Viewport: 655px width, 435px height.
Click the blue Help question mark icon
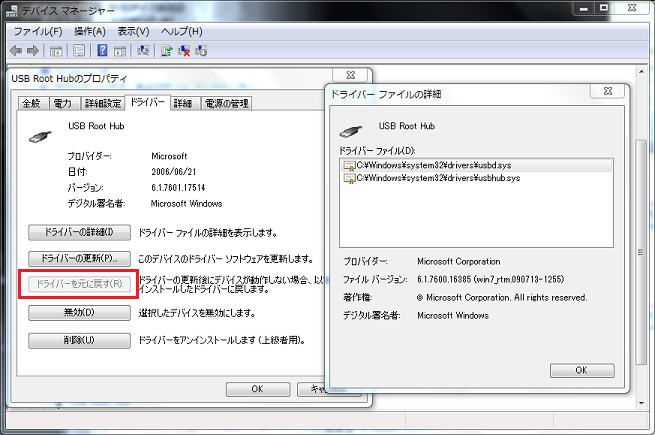[x=102, y=51]
